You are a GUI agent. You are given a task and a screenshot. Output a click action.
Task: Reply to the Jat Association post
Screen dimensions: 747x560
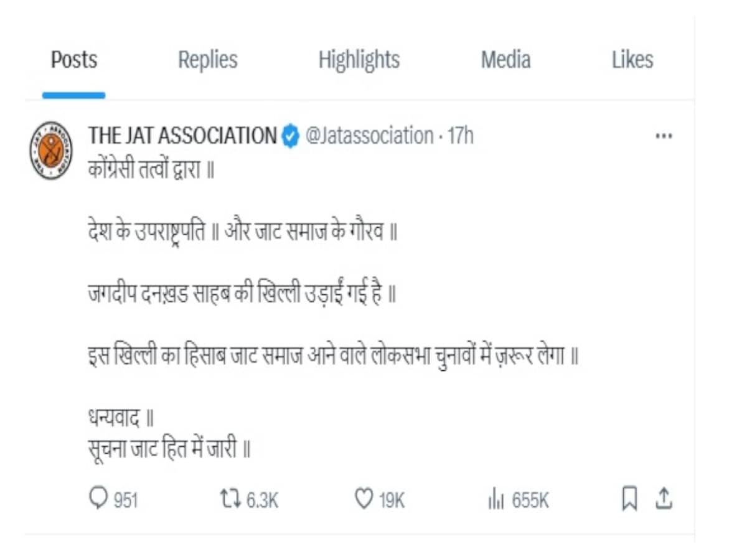point(100,499)
